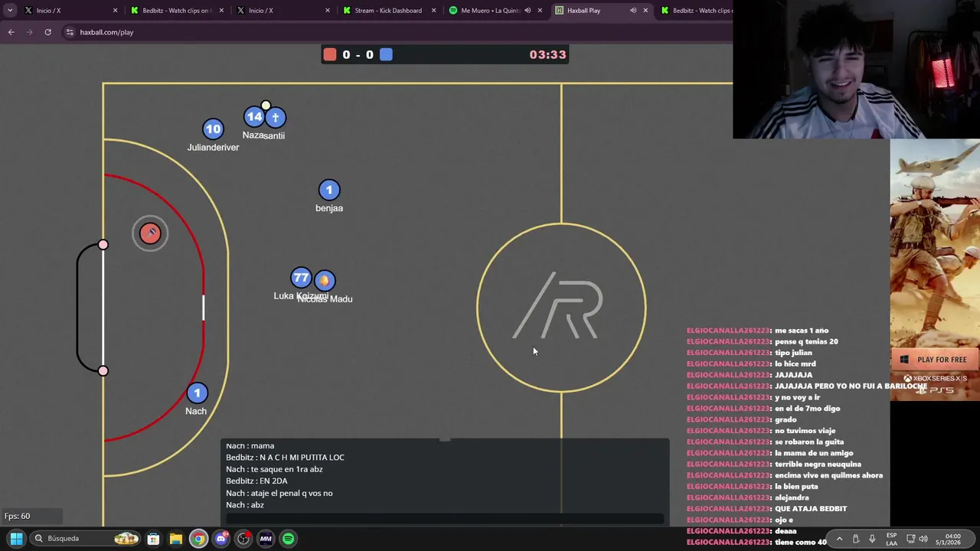Open Spotify from taskbar
The height and width of the screenshot is (551, 980).
[288, 539]
